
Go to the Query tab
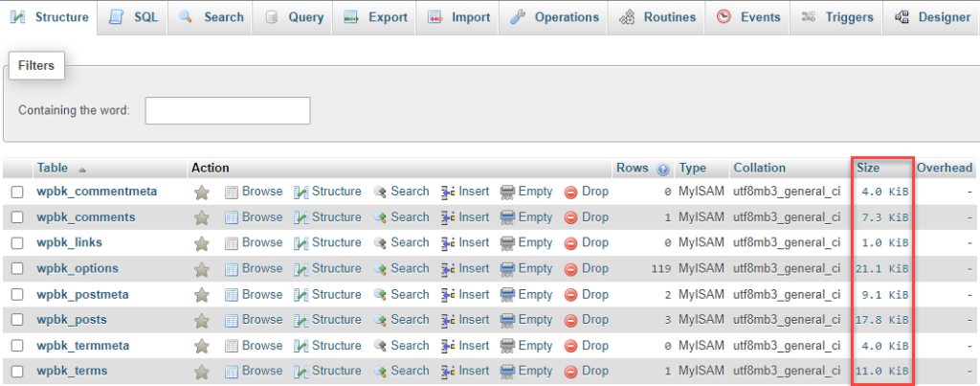tap(294, 17)
